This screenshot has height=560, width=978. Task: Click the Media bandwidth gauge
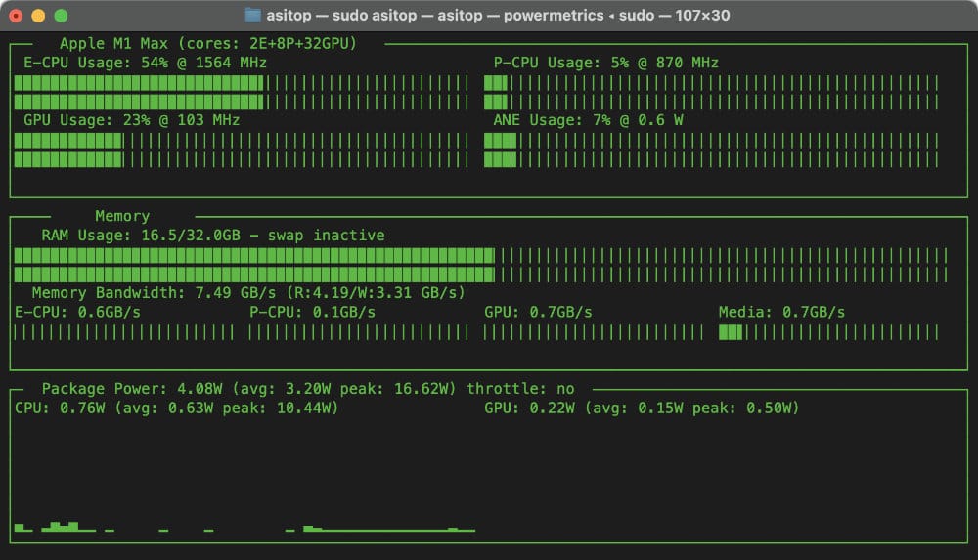(828, 333)
